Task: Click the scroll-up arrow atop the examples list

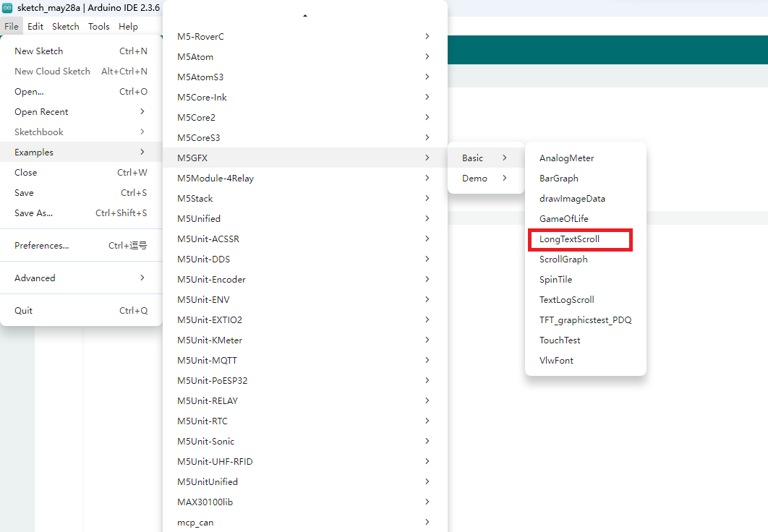Action: click(x=304, y=16)
